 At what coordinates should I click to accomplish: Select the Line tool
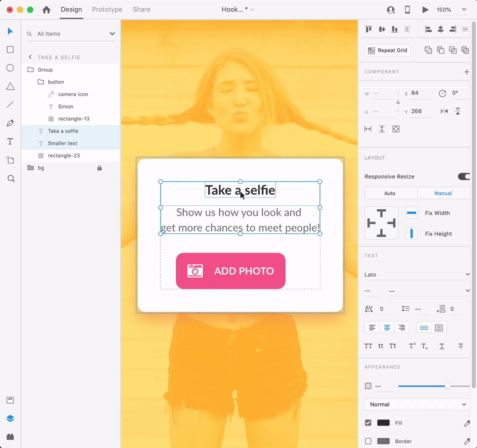pyautogui.click(x=10, y=105)
